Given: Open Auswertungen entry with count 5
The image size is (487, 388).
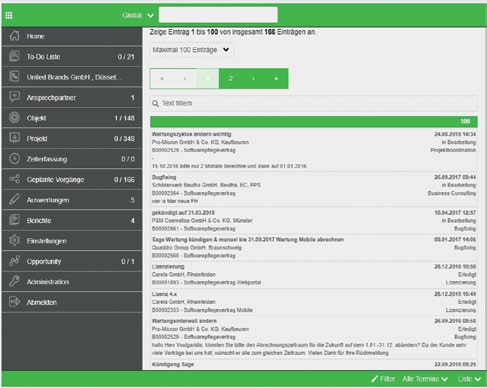Looking at the screenshot, I should [x=72, y=200].
